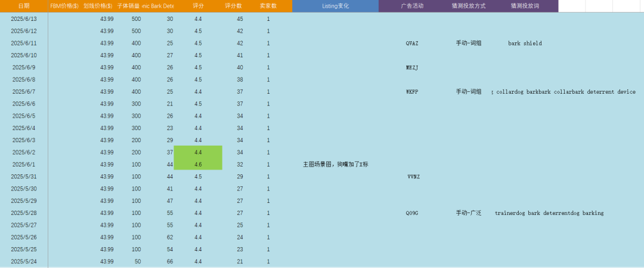644x268 pixels.
Task: Select the 子体销量 header cell
Action: click(129, 6)
